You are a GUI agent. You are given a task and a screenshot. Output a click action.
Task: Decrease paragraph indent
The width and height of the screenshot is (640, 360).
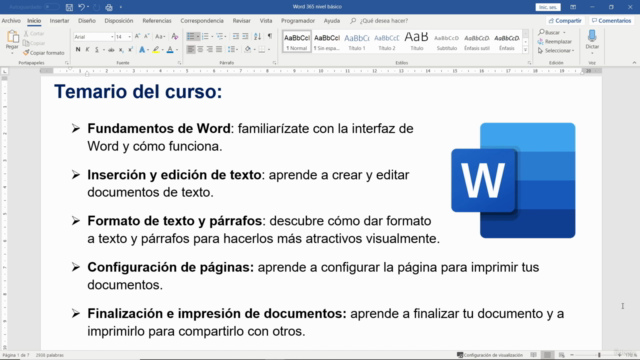236,36
